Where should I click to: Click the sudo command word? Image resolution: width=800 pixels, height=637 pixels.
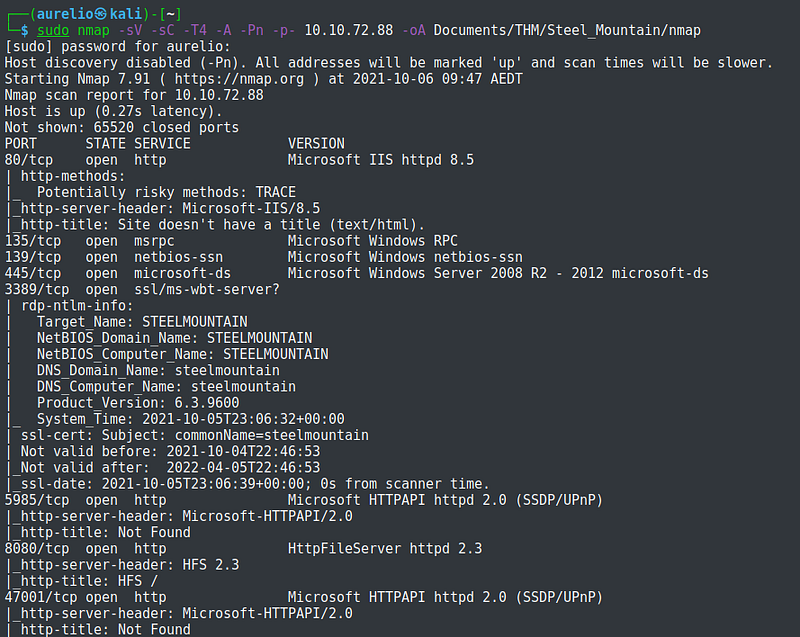tap(52, 30)
